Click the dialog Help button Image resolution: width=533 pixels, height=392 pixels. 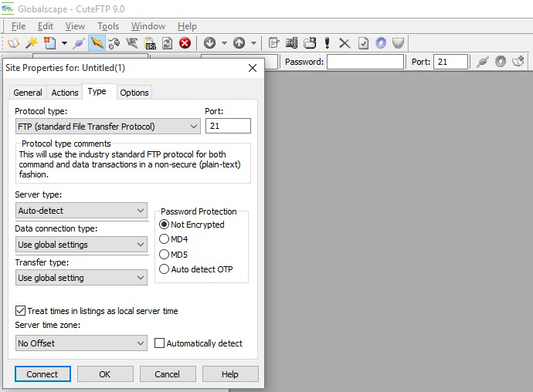(230, 374)
